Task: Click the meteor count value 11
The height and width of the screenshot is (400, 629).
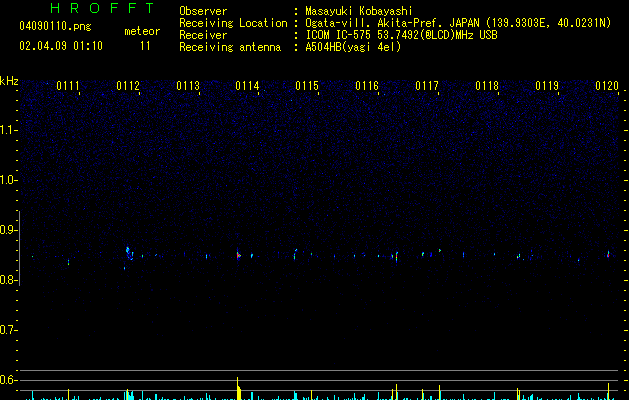Action: pos(145,46)
